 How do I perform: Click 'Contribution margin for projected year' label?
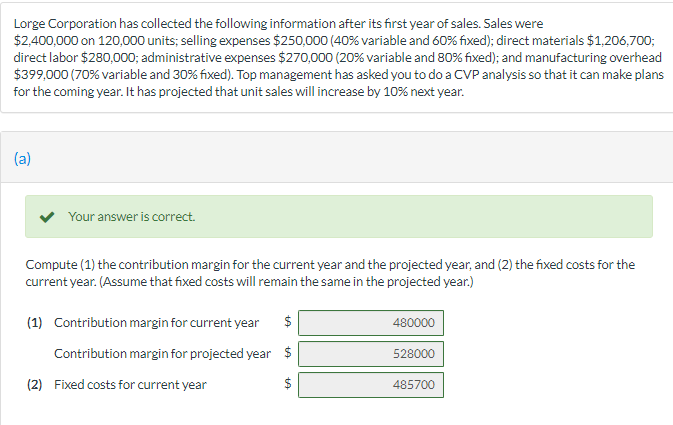(x=162, y=353)
